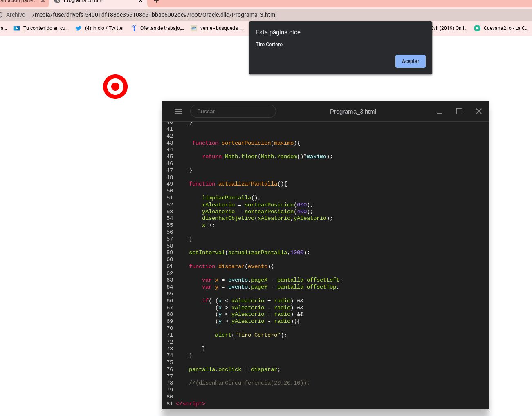
Task: Maximize the Programa_3.html editor window
Action: [x=459, y=111]
